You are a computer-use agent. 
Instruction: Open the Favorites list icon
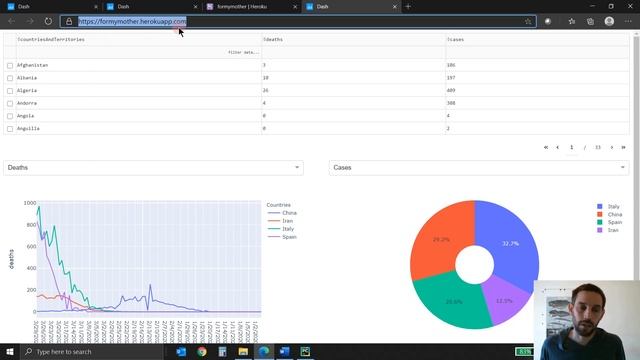(x=571, y=21)
